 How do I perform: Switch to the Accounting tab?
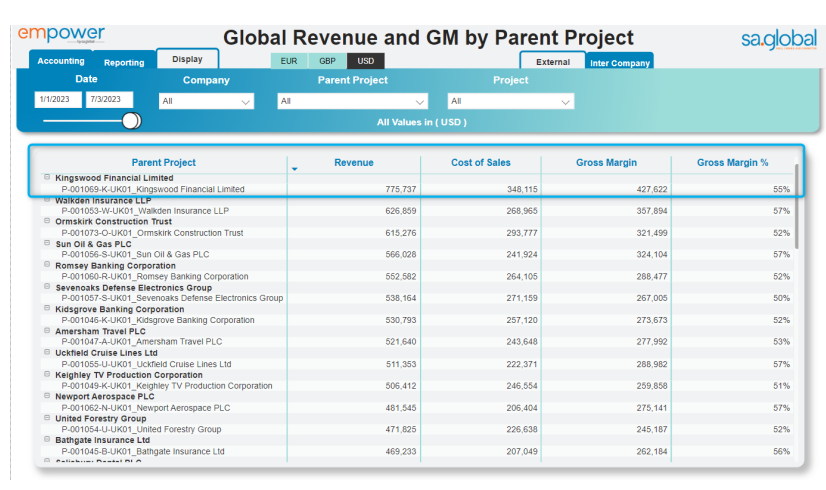point(61,61)
